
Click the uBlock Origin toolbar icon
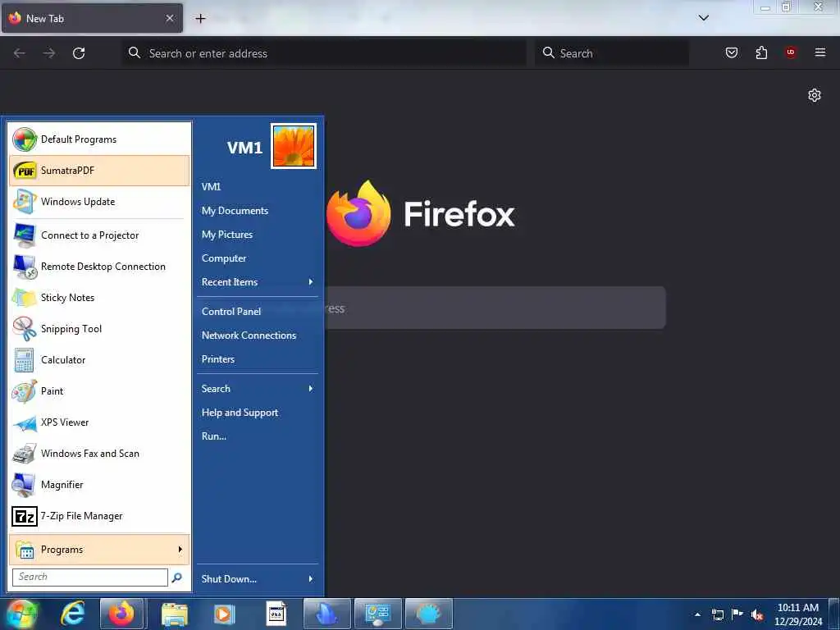click(791, 52)
